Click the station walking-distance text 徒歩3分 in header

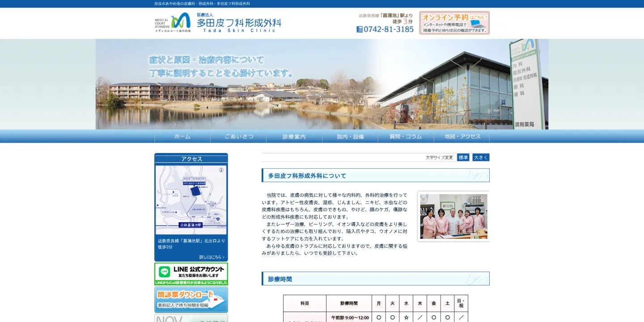click(402, 21)
